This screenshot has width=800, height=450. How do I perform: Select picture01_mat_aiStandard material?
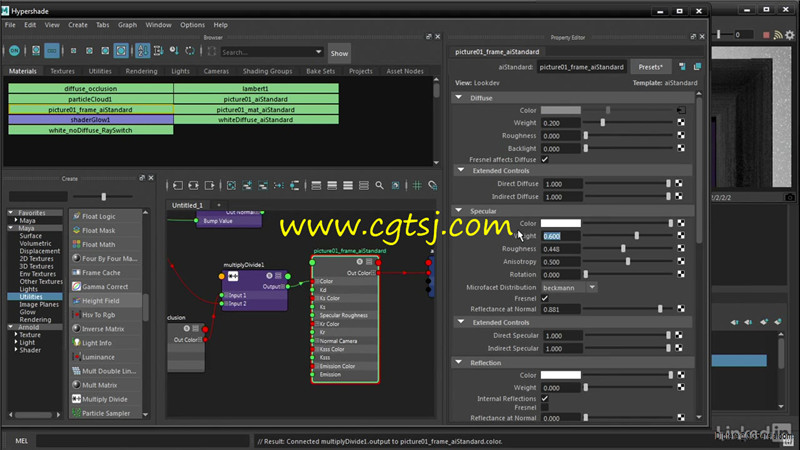256,109
